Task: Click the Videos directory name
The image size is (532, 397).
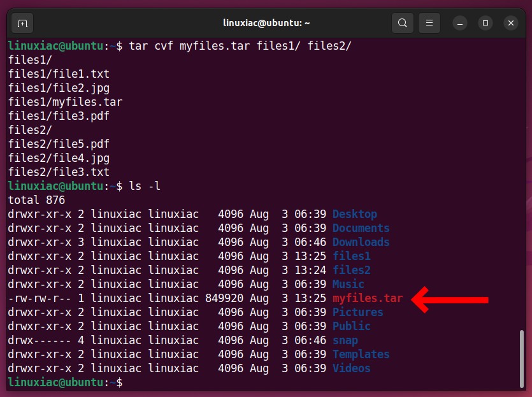Action: point(352,368)
